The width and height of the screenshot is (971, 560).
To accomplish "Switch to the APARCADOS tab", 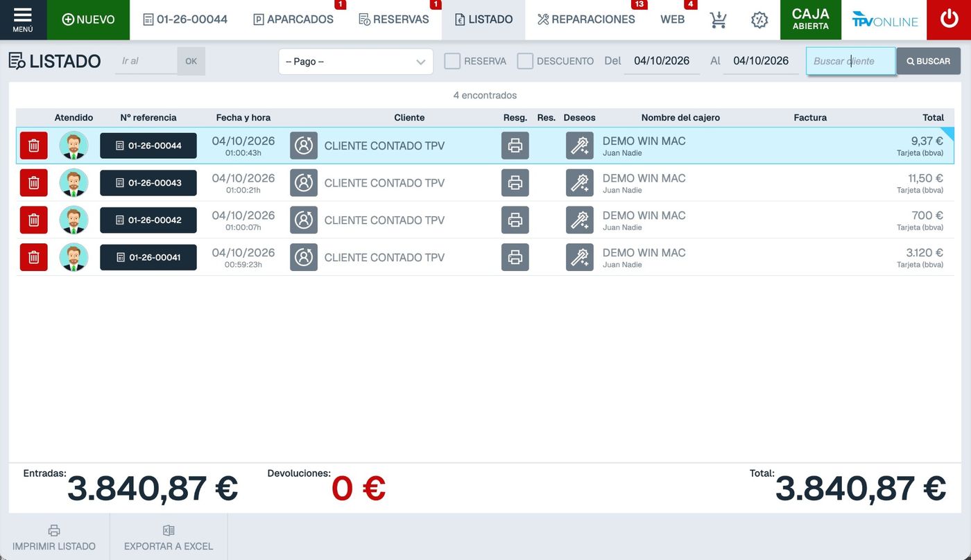I will pos(293,19).
